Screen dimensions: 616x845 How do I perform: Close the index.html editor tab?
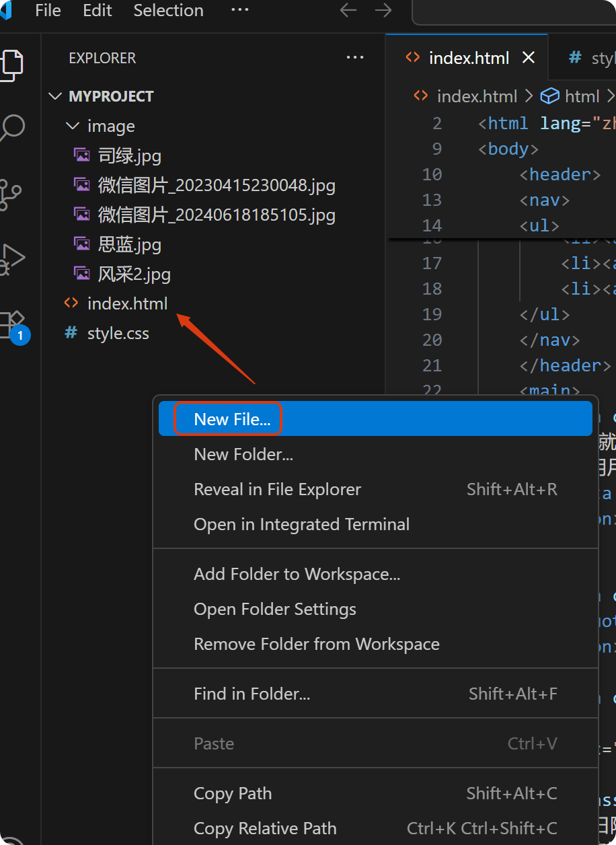pos(529,58)
